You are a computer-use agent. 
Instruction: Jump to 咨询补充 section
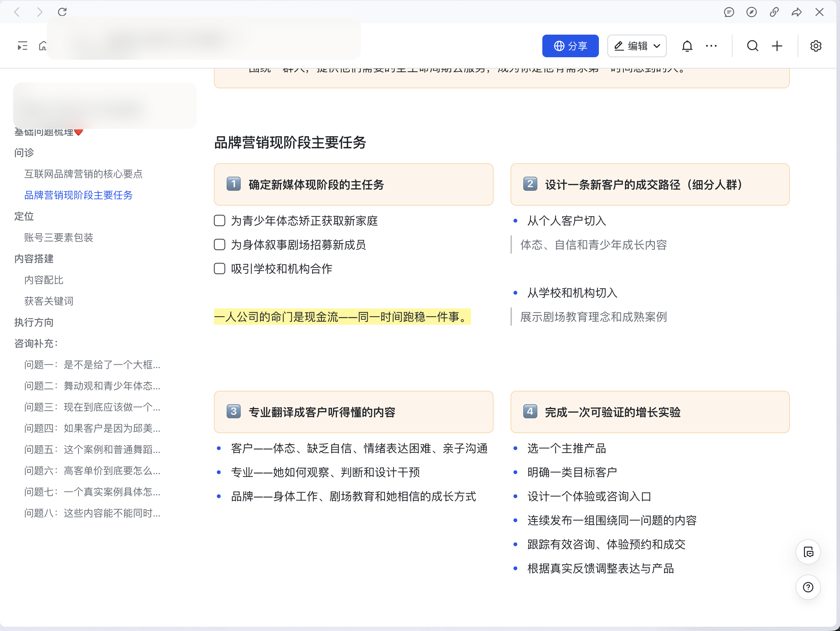coord(36,343)
